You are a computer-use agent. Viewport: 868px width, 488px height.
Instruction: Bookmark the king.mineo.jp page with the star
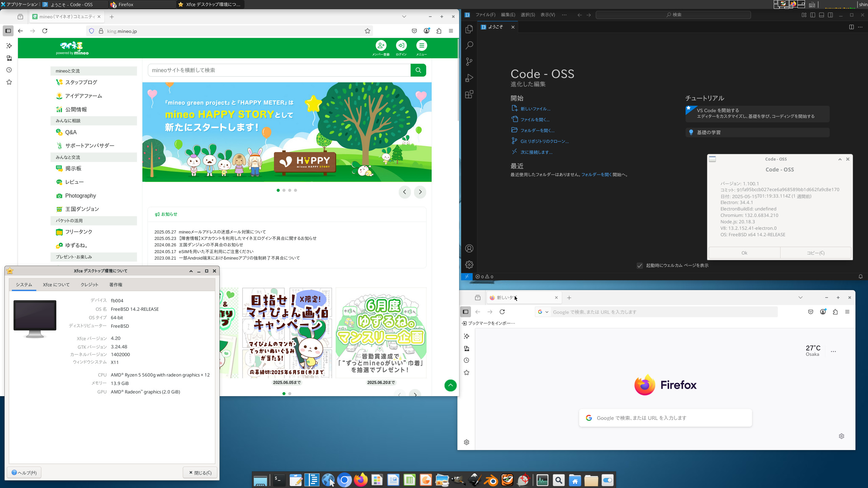click(x=368, y=31)
